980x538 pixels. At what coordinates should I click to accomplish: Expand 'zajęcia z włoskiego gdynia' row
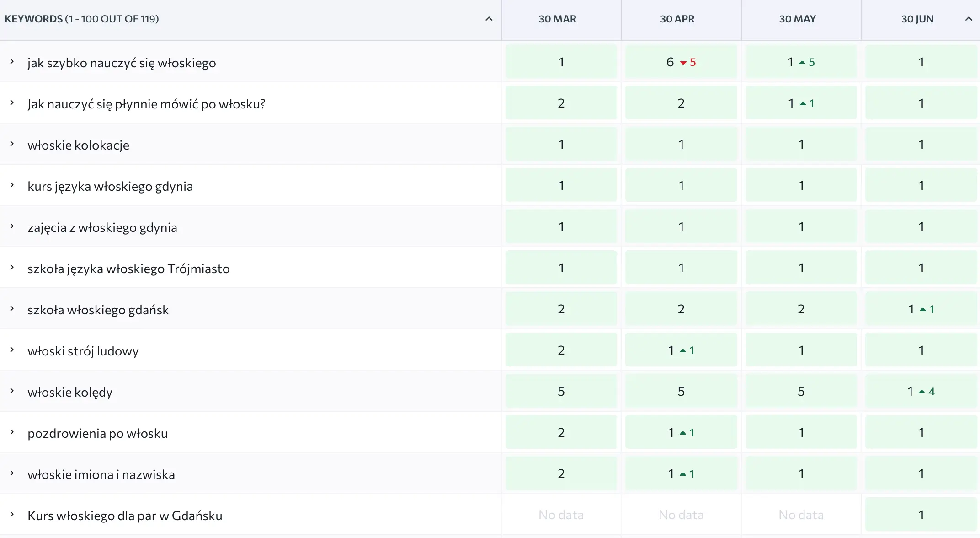12,226
